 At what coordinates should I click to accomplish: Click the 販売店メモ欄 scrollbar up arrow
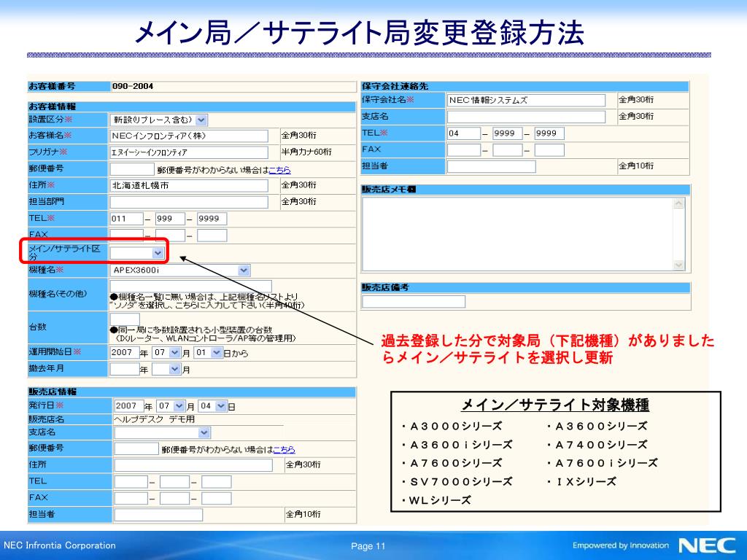[679, 203]
